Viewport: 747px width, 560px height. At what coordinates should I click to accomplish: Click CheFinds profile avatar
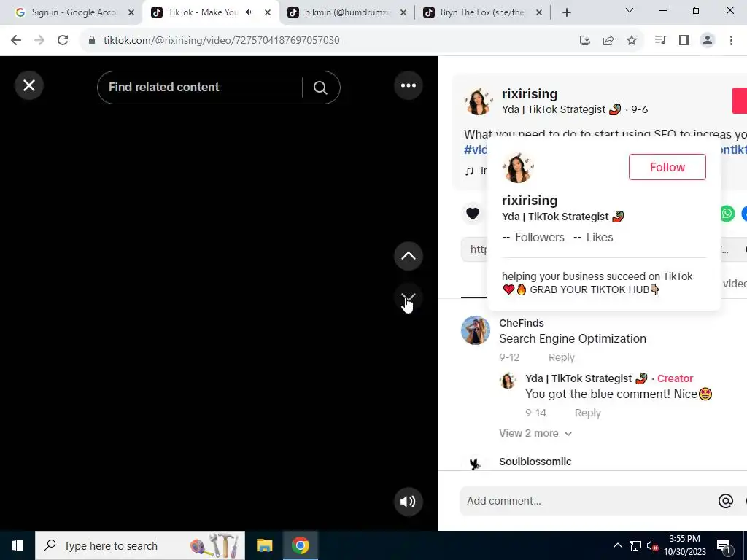[476, 330]
